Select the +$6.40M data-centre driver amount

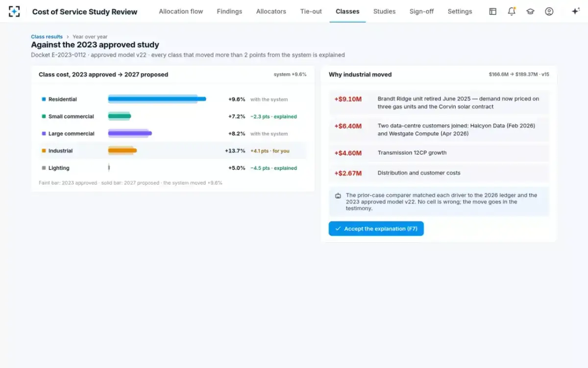348,126
